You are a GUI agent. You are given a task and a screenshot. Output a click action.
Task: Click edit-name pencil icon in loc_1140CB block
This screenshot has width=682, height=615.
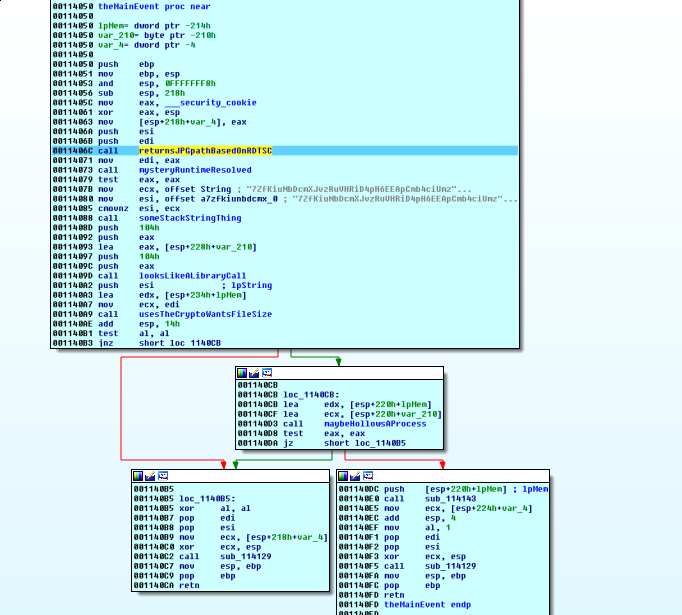pos(254,373)
